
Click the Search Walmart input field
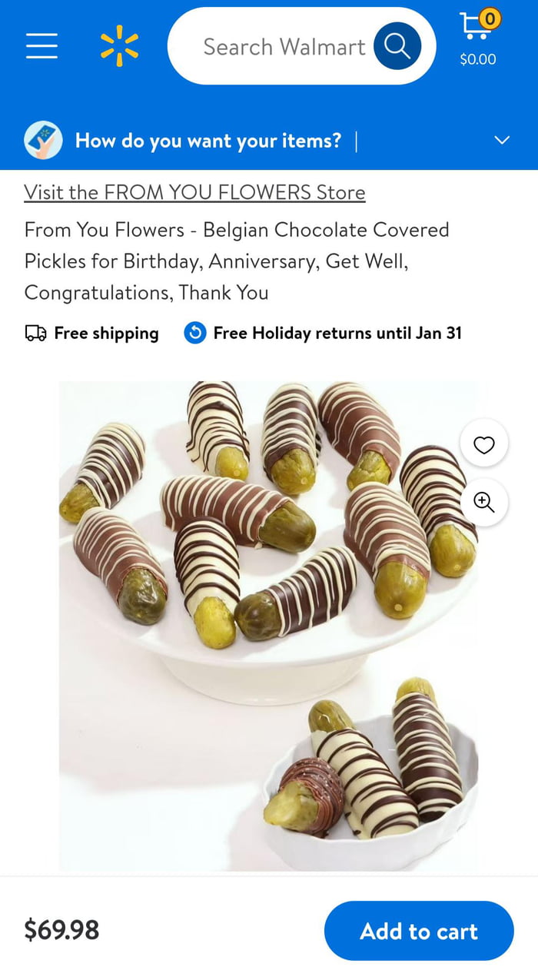[x=283, y=46]
